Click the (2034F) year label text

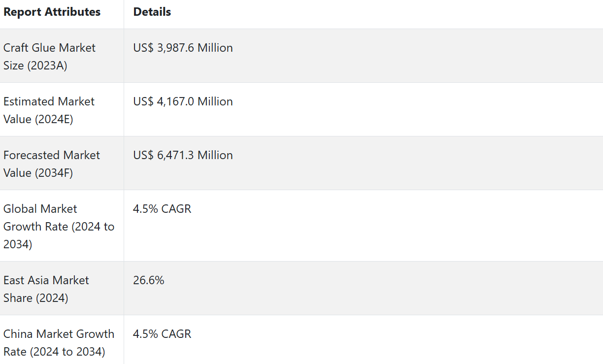pyautogui.click(x=54, y=173)
